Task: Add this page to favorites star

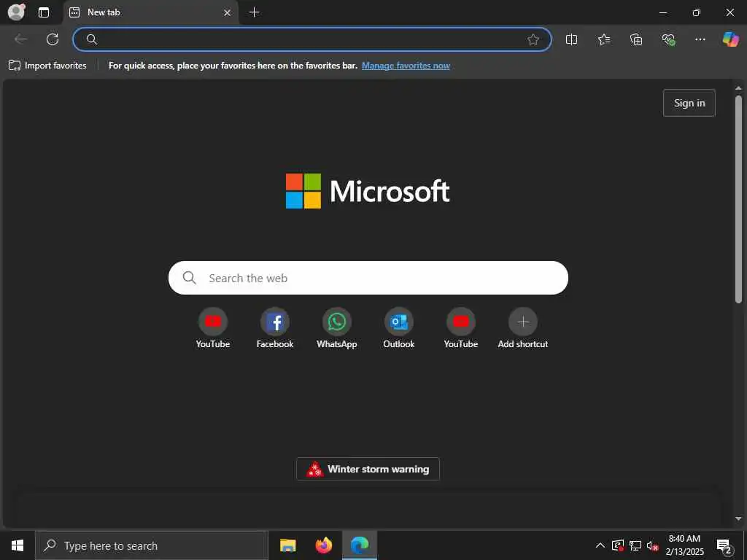Action: [533, 39]
